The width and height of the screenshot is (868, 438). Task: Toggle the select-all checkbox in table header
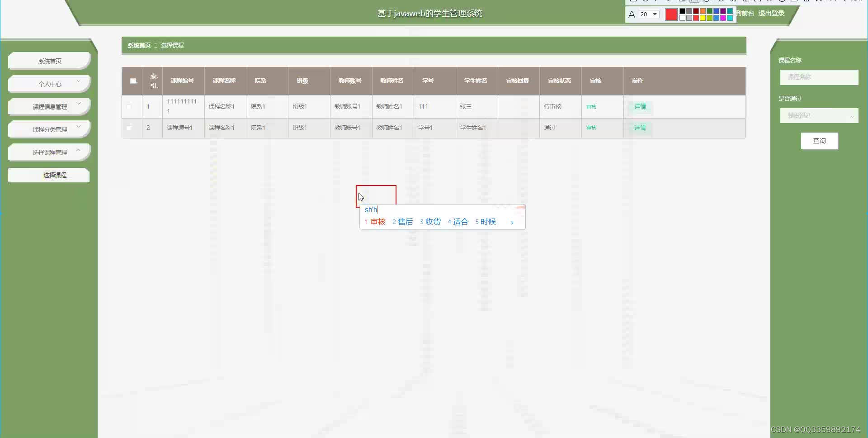coord(133,81)
